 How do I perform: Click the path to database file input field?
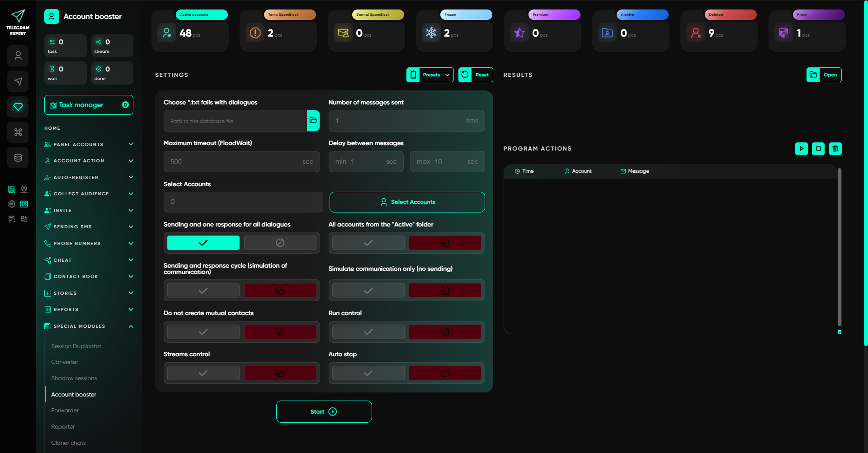235,121
